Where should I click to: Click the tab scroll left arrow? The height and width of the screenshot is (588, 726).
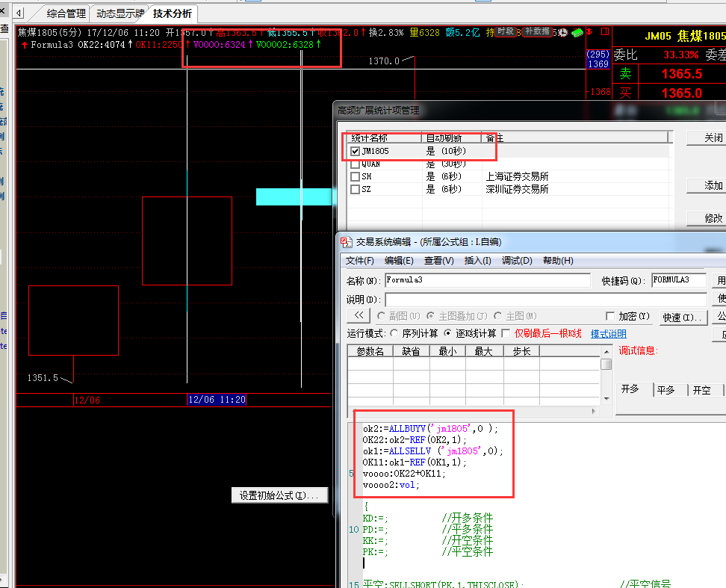click(x=19, y=13)
